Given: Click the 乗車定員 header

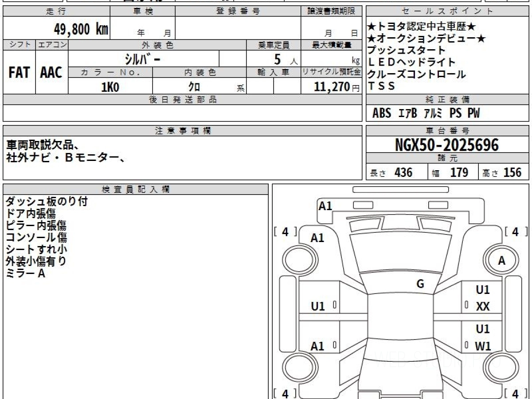Looking at the screenshot, I should [x=274, y=45].
